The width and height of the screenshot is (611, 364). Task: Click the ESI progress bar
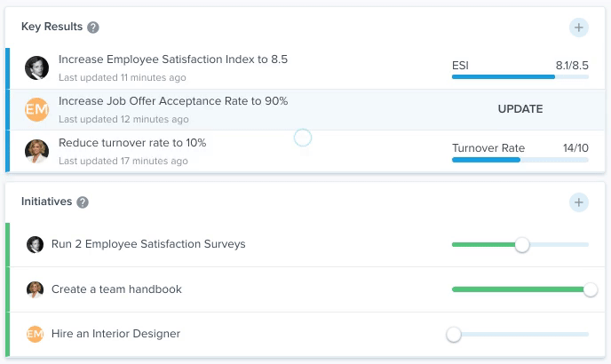pyautogui.click(x=520, y=76)
